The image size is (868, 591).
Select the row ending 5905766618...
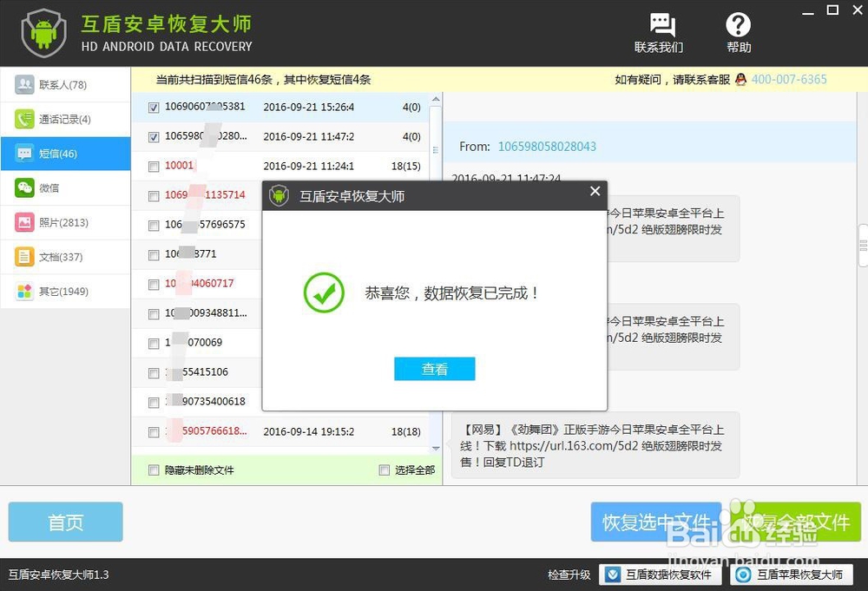tap(280, 431)
